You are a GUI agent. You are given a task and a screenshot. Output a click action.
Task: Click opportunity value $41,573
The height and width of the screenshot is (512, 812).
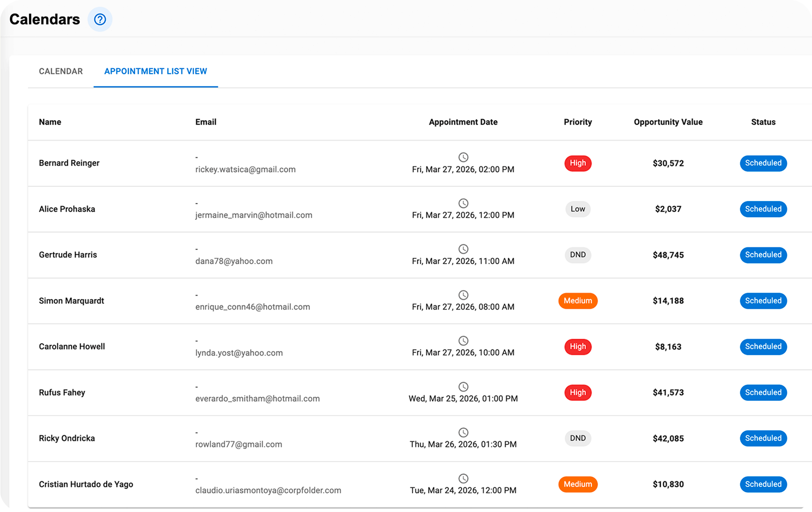click(x=668, y=392)
